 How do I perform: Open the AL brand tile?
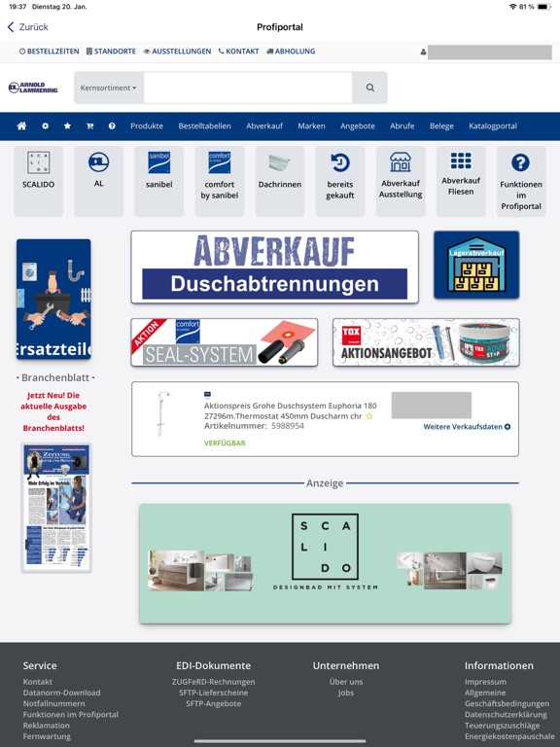click(98, 182)
